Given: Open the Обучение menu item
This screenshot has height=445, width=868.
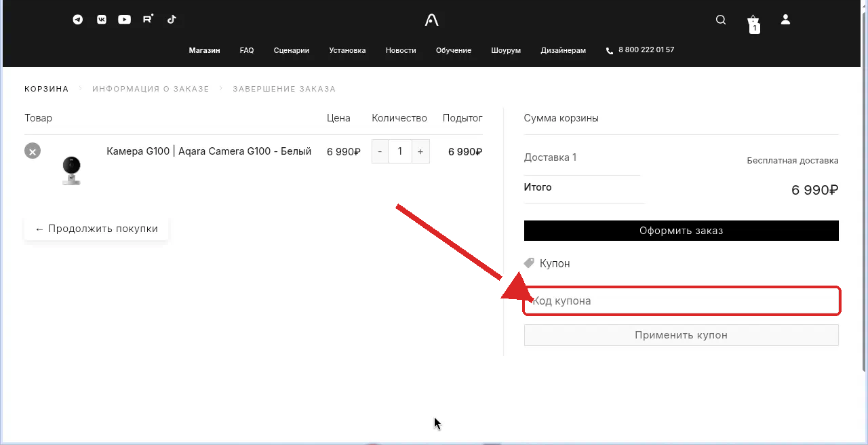Looking at the screenshot, I should [454, 50].
